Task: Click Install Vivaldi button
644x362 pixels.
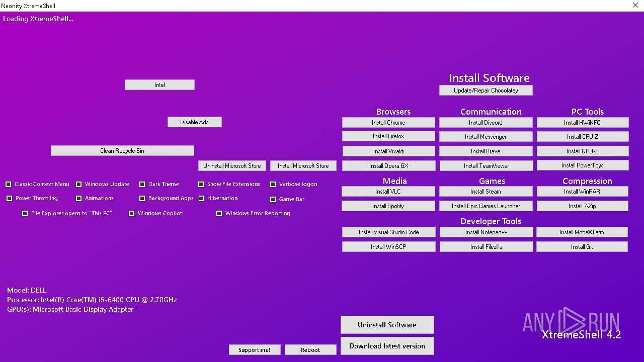Action: tap(389, 151)
